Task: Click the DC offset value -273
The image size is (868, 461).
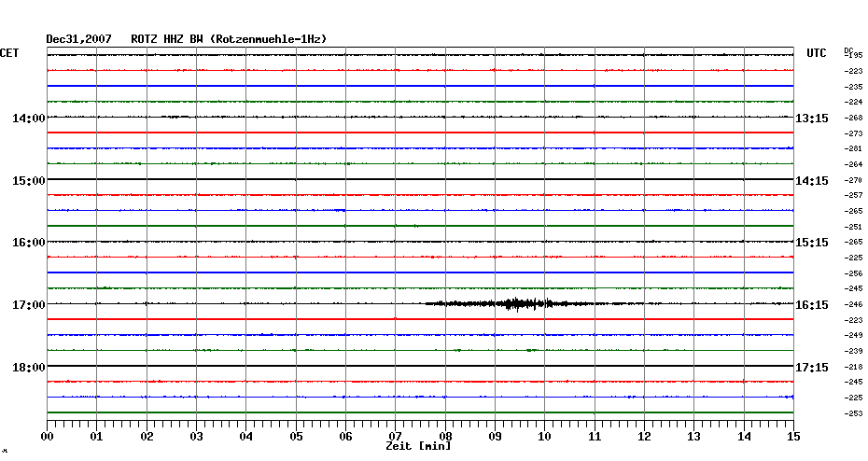Action: [853, 134]
